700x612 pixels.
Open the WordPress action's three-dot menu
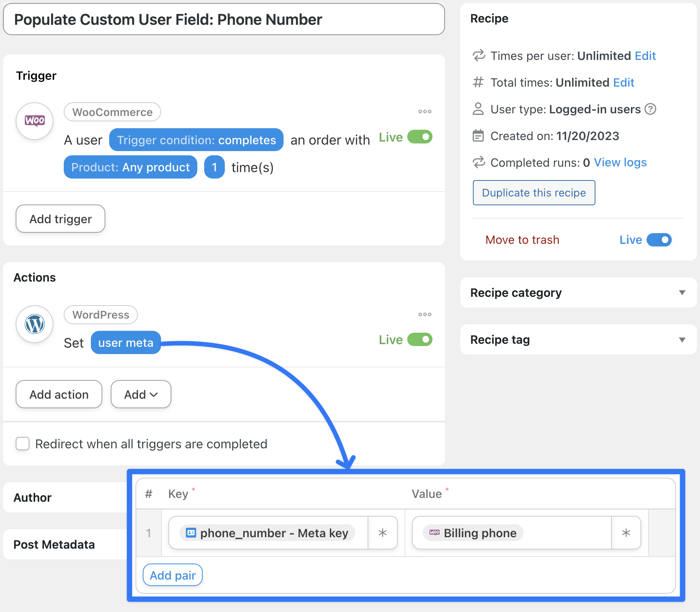(424, 315)
